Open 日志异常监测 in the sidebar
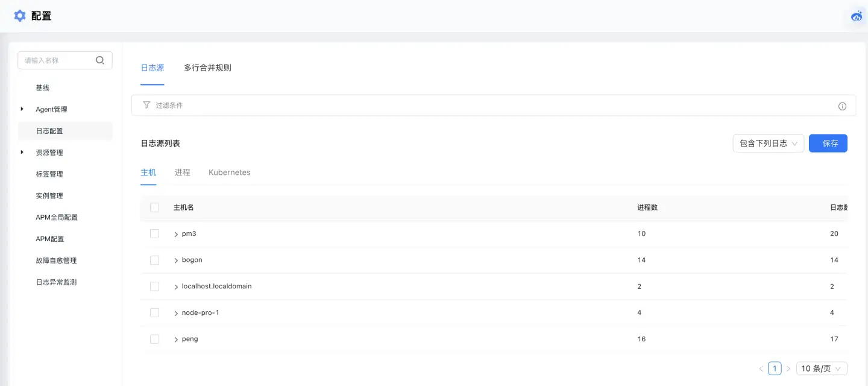 (x=56, y=282)
